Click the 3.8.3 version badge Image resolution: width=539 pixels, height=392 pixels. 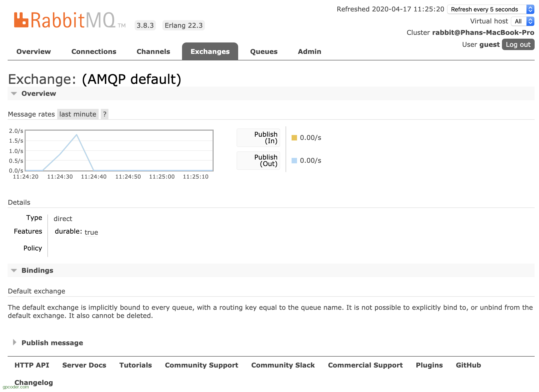[145, 25]
